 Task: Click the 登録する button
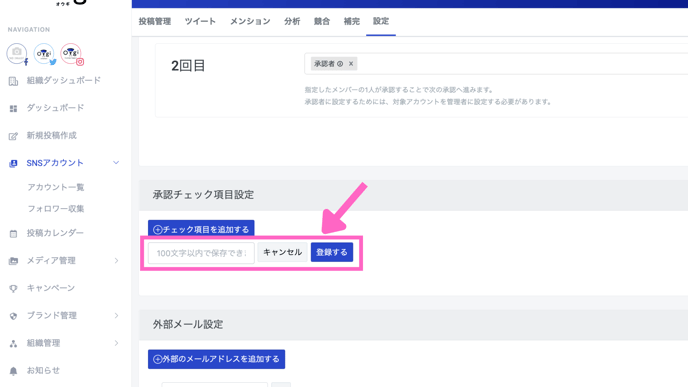(x=332, y=252)
